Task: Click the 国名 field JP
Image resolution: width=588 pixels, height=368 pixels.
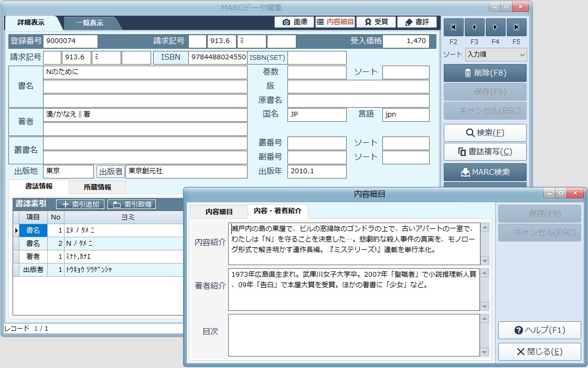Action: point(317,115)
